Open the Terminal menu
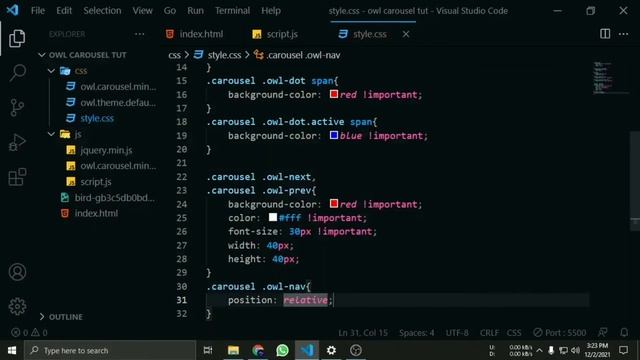 click(x=233, y=10)
